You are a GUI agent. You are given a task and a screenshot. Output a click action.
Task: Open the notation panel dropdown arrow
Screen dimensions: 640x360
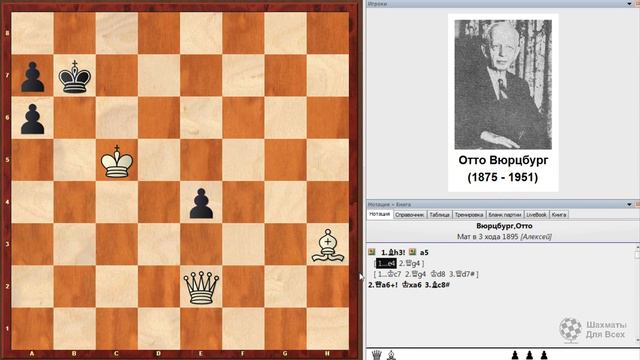629,204
